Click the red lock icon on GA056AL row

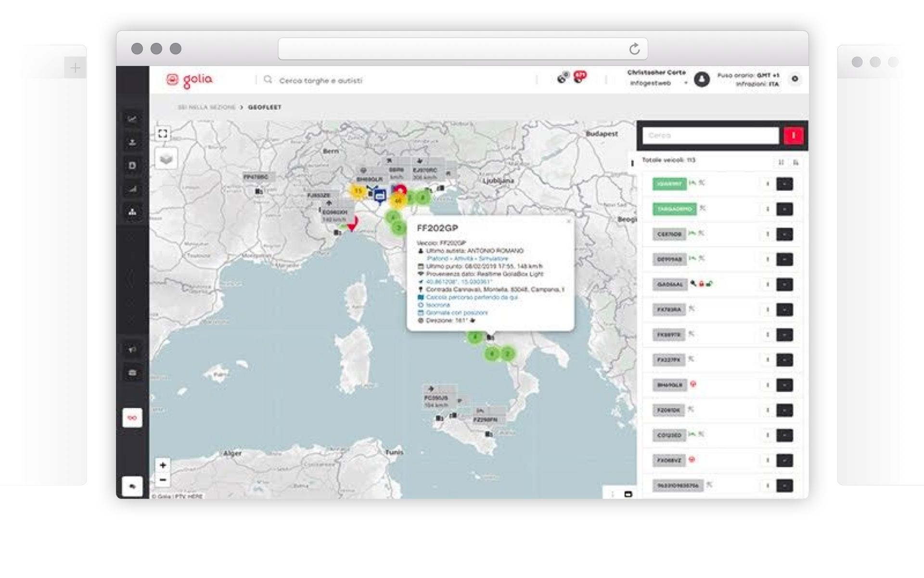(x=702, y=284)
